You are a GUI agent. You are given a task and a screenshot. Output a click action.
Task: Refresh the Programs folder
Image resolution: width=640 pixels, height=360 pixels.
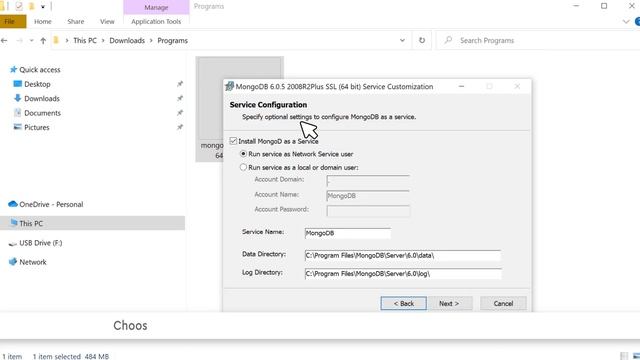tap(422, 40)
